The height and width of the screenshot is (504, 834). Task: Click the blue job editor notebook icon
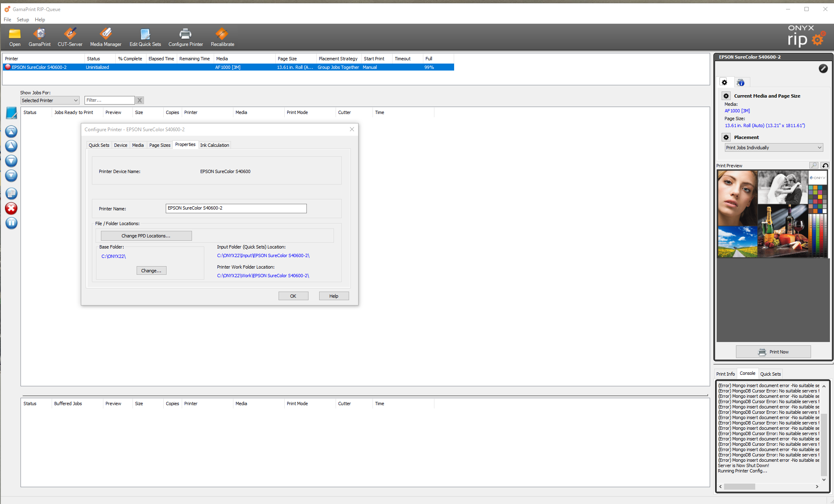click(11, 113)
